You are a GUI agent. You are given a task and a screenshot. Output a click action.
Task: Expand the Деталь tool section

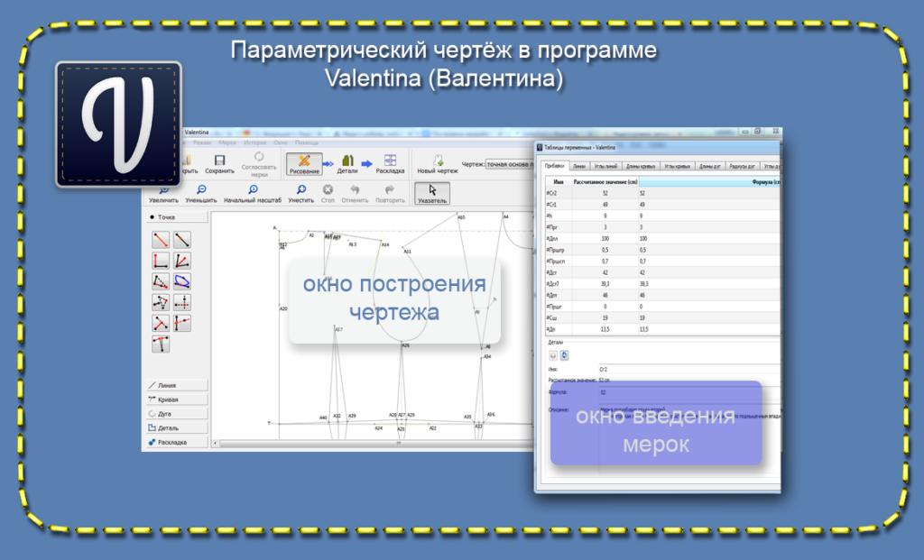pyautogui.click(x=177, y=427)
